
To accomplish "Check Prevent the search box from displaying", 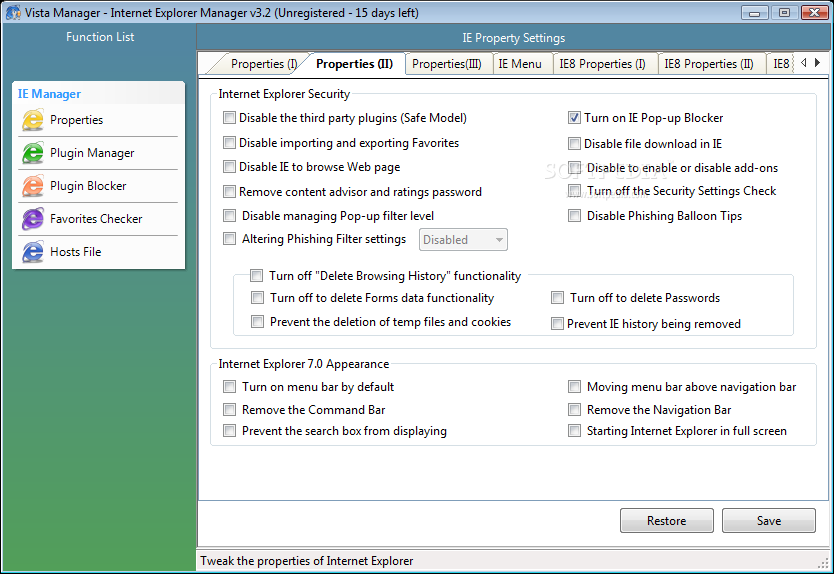I will (229, 431).
